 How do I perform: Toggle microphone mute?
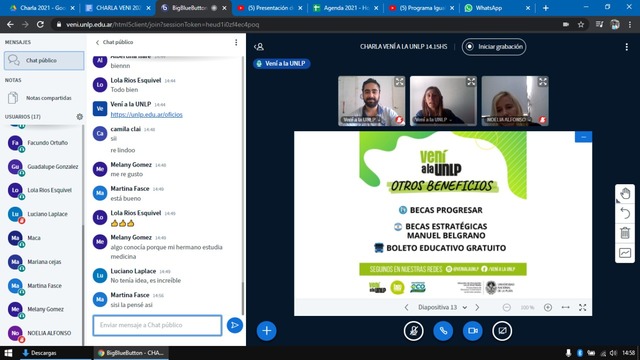pos(413,331)
